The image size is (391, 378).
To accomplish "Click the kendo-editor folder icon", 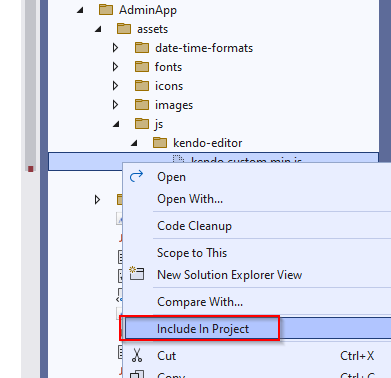I will pos(160,143).
